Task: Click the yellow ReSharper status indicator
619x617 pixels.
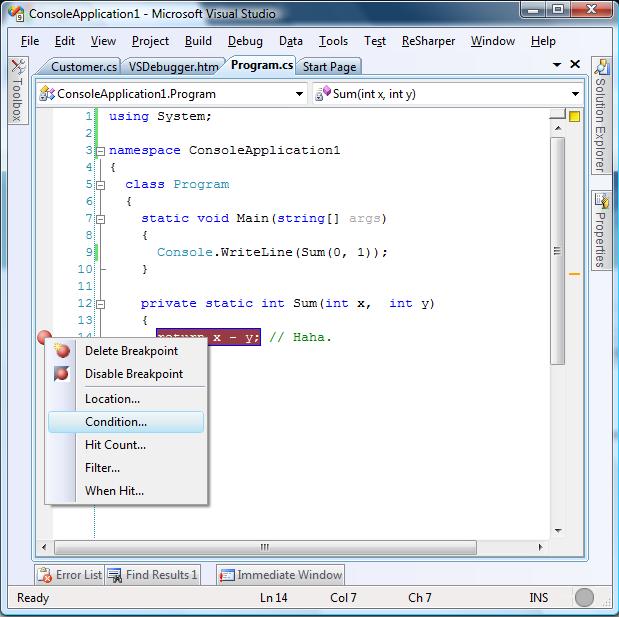Action: [574, 116]
